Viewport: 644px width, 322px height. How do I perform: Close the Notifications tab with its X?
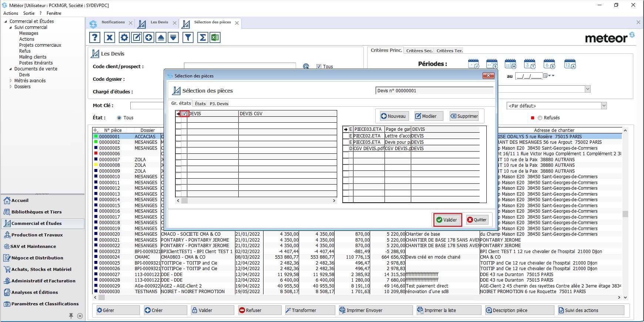click(131, 23)
